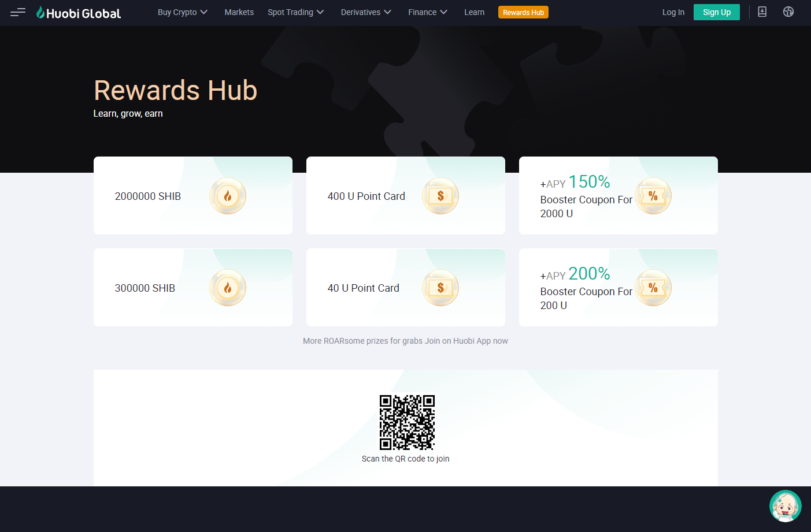Image resolution: width=811 pixels, height=532 pixels.
Task: Click the Learn, grow, earn subtitle
Action: click(128, 114)
